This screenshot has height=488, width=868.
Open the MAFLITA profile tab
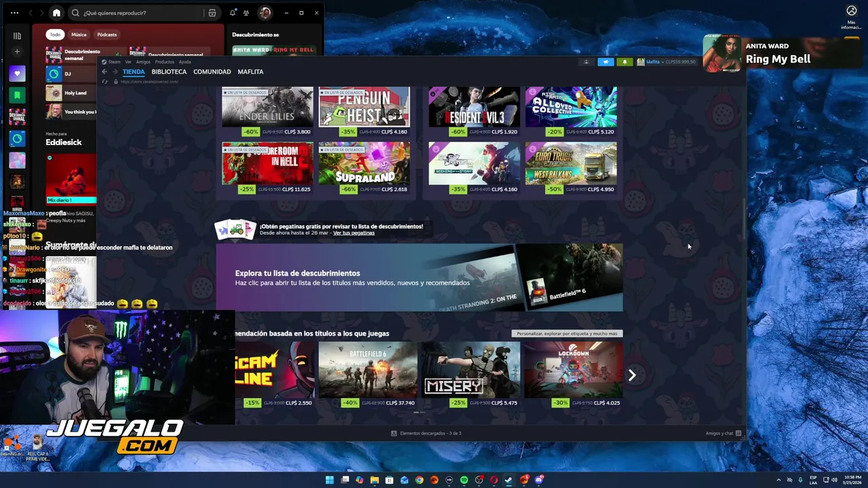[251, 72]
